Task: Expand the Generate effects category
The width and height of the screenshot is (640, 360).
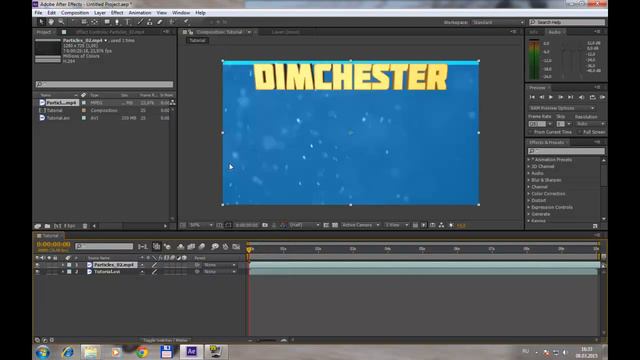Action: coord(529,214)
